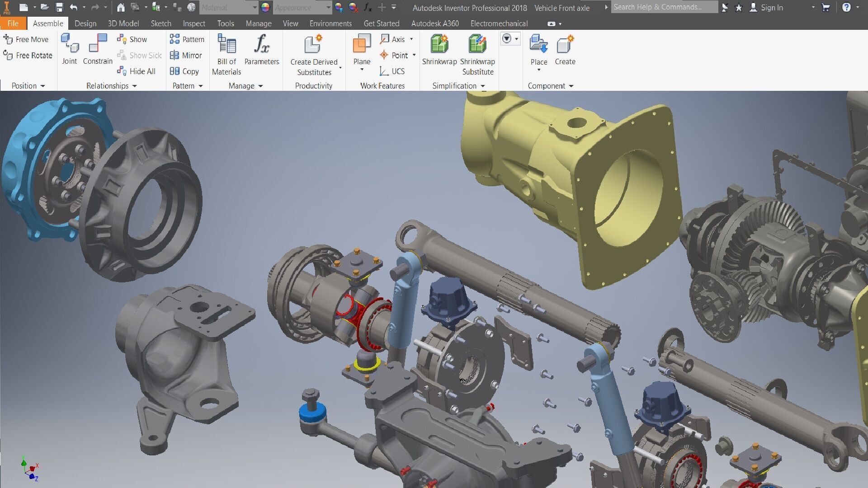The width and height of the screenshot is (868, 488).
Task: Toggle Hide All relationships
Action: coord(137,71)
